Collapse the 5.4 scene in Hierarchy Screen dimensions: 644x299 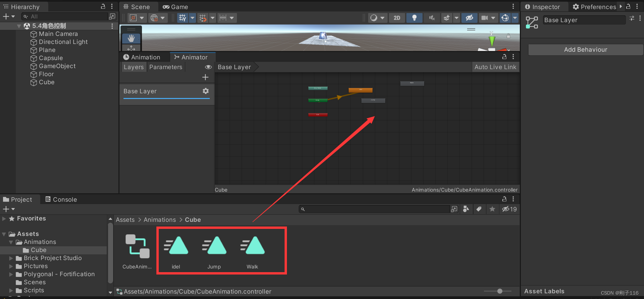coord(19,26)
